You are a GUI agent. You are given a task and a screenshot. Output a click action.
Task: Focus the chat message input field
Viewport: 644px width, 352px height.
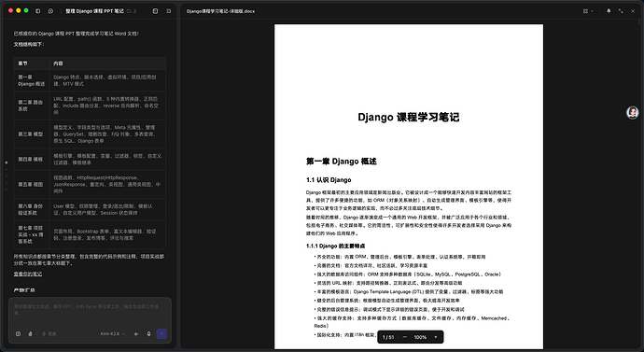coord(90,310)
